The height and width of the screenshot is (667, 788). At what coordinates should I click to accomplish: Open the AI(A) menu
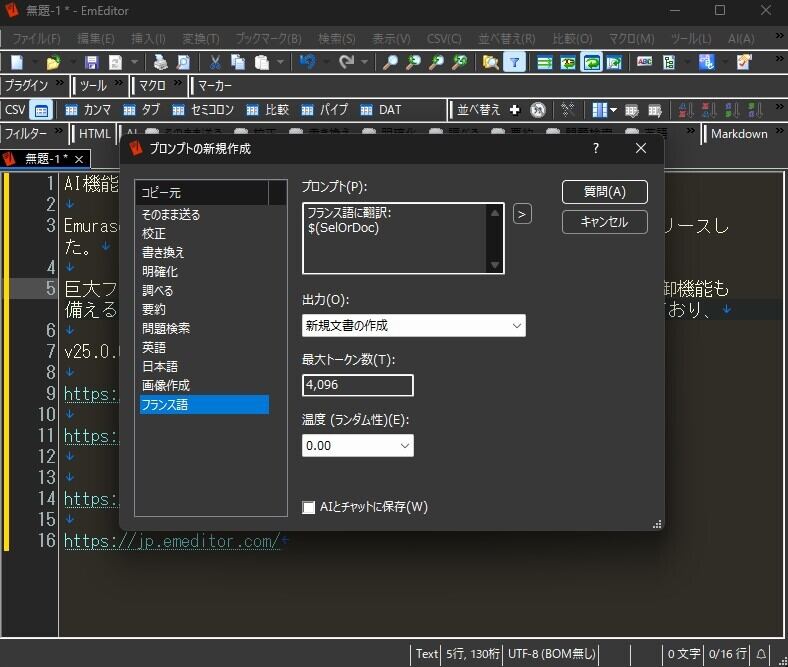741,39
